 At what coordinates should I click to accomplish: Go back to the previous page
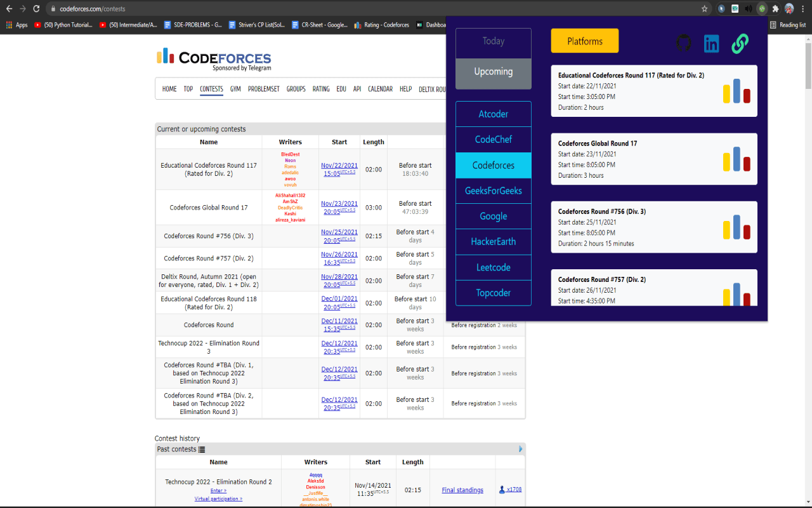[x=9, y=9]
